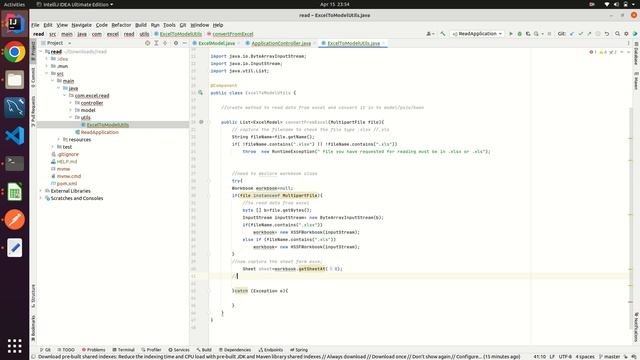640x360 pixels.
Task: Open Structure tool window on left stripe
Action: point(33,296)
